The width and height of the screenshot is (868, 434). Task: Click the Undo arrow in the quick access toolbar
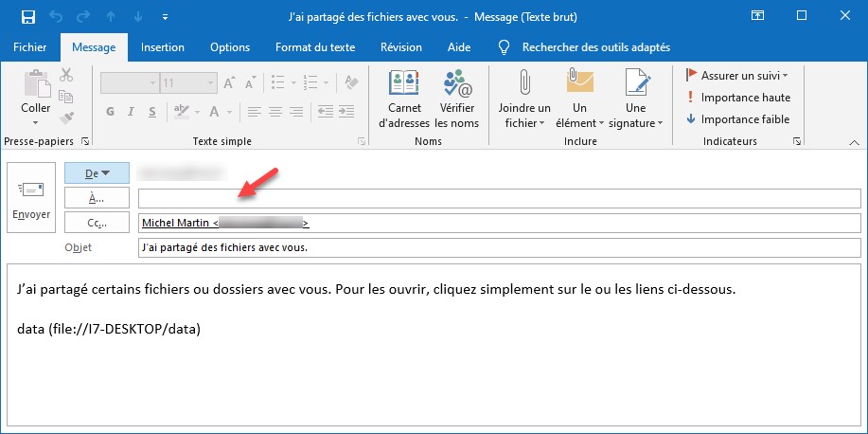click(x=56, y=17)
